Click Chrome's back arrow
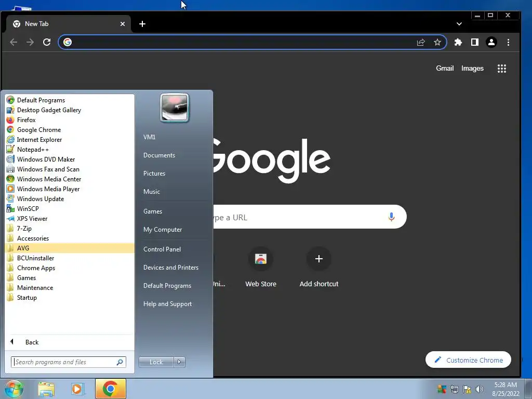This screenshot has width=532, height=399. click(14, 42)
